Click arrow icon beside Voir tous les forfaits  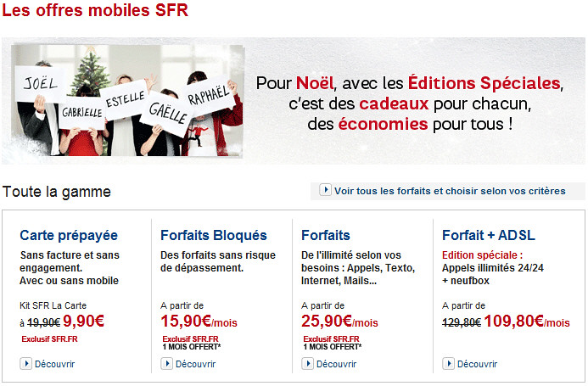pos(325,190)
